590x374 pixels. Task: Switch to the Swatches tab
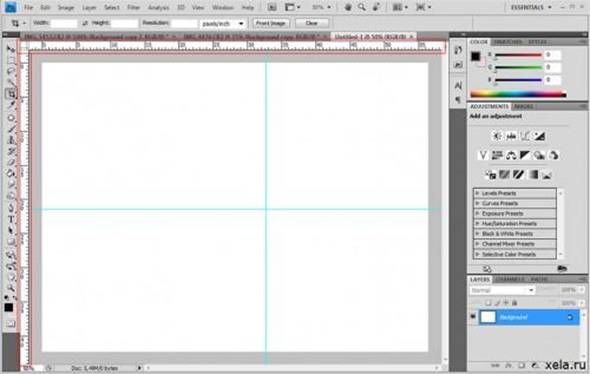point(508,42)
